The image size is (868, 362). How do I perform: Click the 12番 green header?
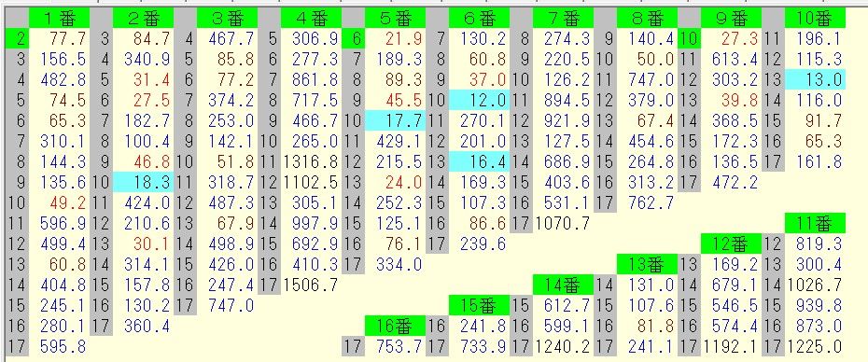(731, 244)
